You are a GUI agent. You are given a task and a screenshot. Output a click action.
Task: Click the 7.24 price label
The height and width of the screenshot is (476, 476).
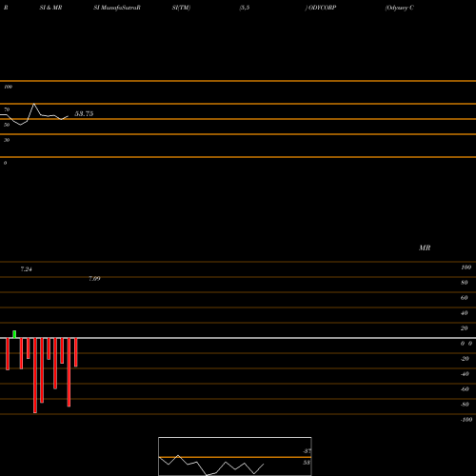(26, 269)
